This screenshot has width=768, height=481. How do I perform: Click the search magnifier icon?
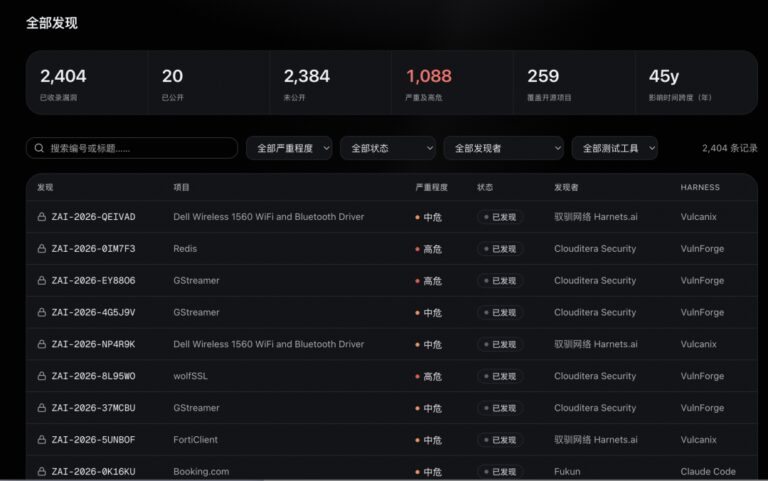coord(39,148)
